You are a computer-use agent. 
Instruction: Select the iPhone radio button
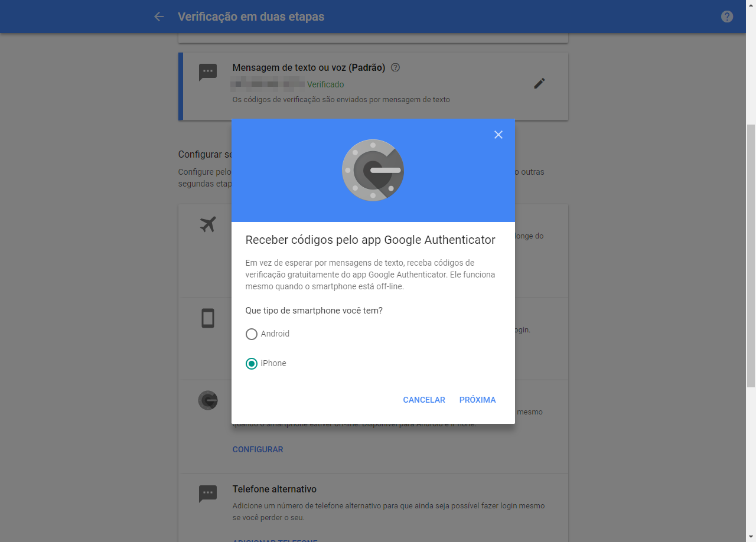point(252,364)
